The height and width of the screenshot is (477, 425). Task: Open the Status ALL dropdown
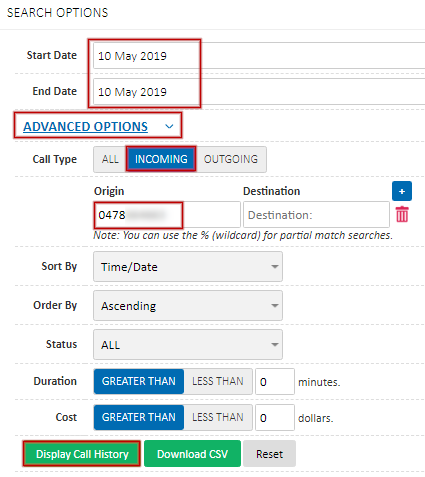pyautogui.click(x=188, y=345)
